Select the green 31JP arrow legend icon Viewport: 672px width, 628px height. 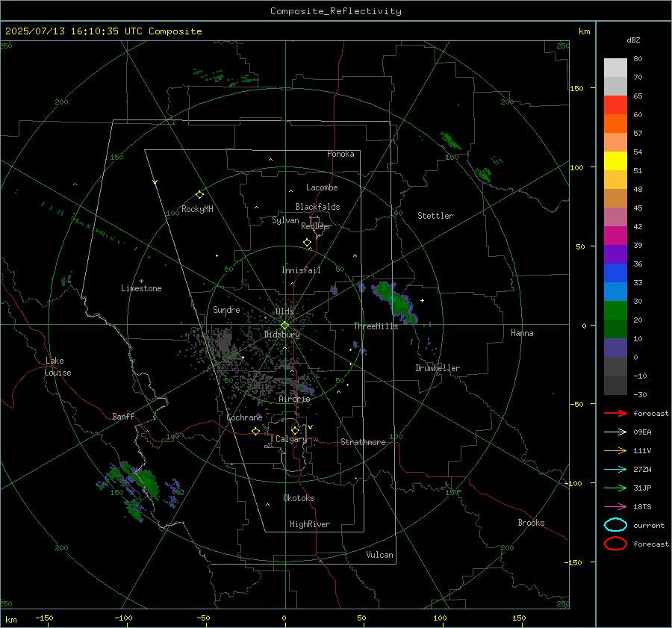(615, 488)
